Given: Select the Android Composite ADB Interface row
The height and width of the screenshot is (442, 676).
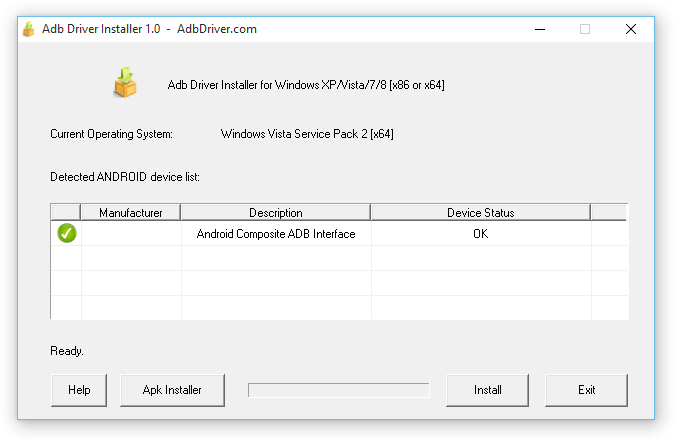Looking at the screenshot, I should click(x=276, y=234).
